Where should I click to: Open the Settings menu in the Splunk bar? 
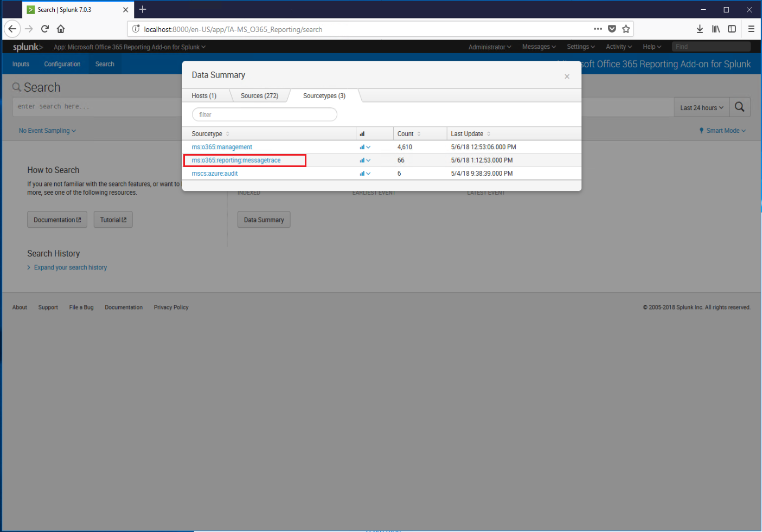[580, 47]
